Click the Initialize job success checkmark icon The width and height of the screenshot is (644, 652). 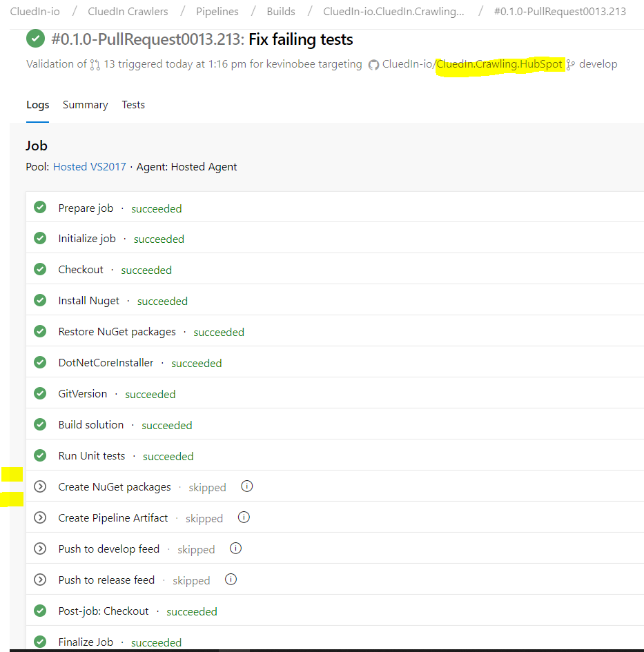click(40, 238)
